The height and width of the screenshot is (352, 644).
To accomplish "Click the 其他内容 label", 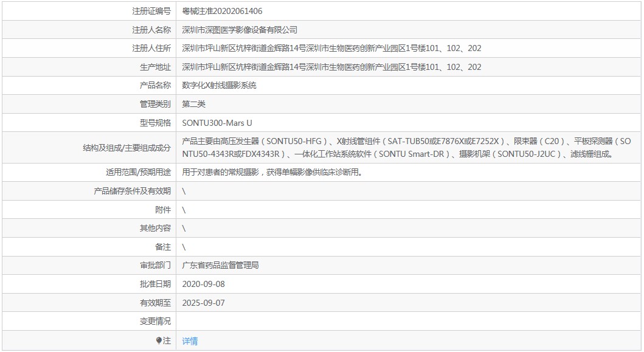I will 155,229.
